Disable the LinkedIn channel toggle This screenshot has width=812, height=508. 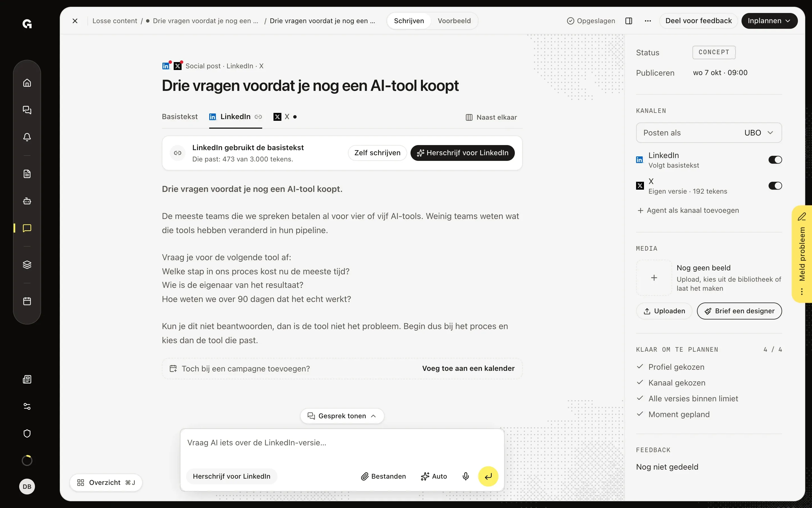[775, 160]
